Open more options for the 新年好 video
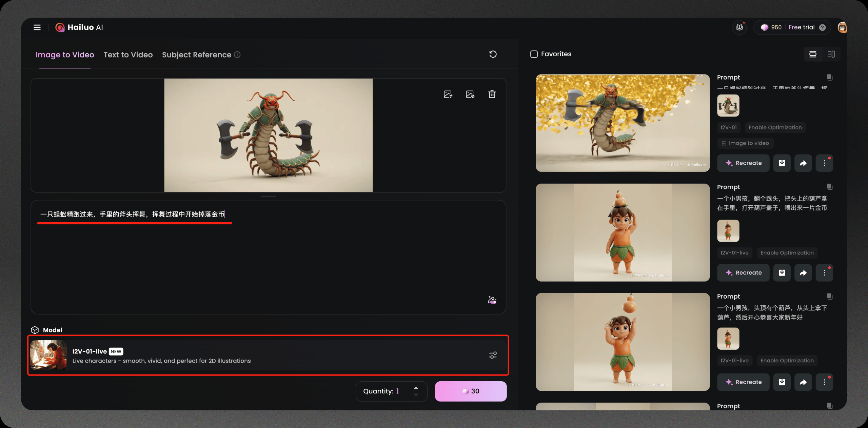The width and height of the screenshot is (868, 428). (x=824, y=382)
